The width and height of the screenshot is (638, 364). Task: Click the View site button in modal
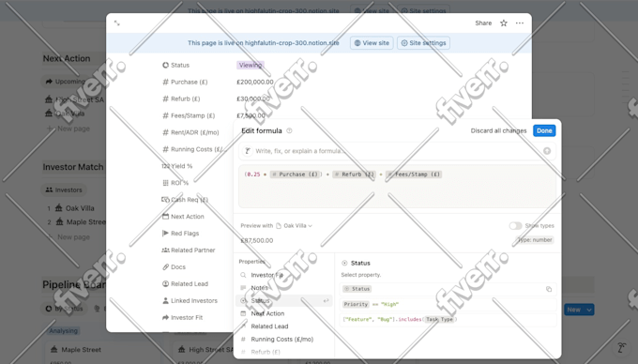[x=372, y=43]
